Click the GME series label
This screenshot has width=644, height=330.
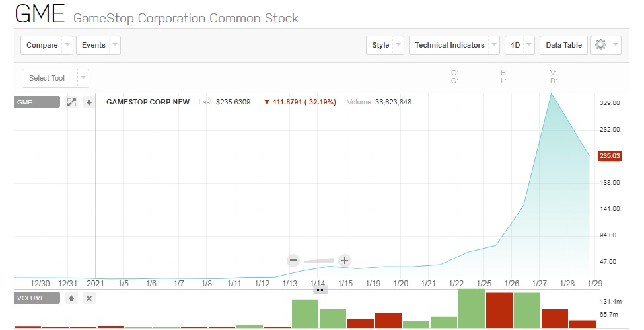(x=37, y=103)
